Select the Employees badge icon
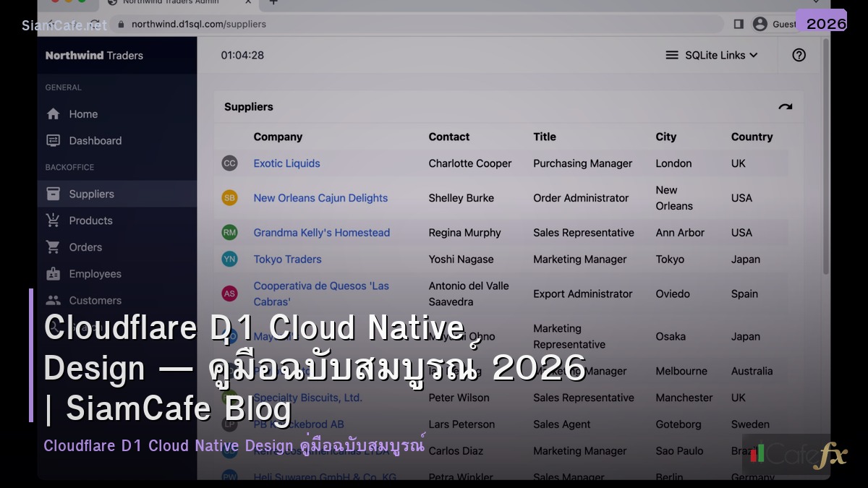 click(54, 273)
